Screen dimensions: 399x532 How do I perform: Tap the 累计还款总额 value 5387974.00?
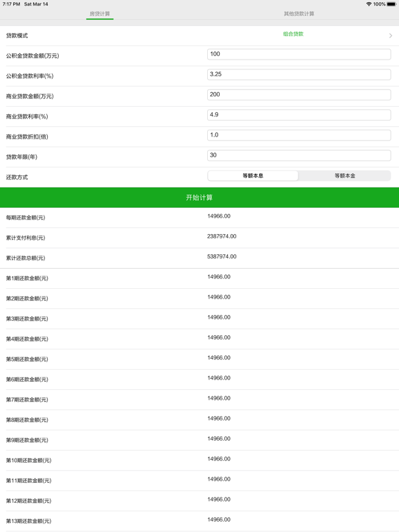(222, 256)
